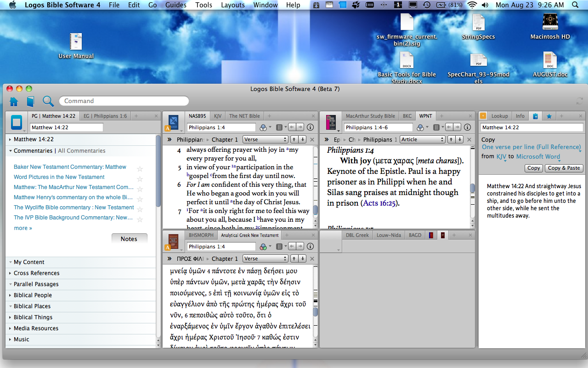
Task: Click the sync refresh icon in Logos toolbar
Action: pyautogui.click(x=580, y=101)
